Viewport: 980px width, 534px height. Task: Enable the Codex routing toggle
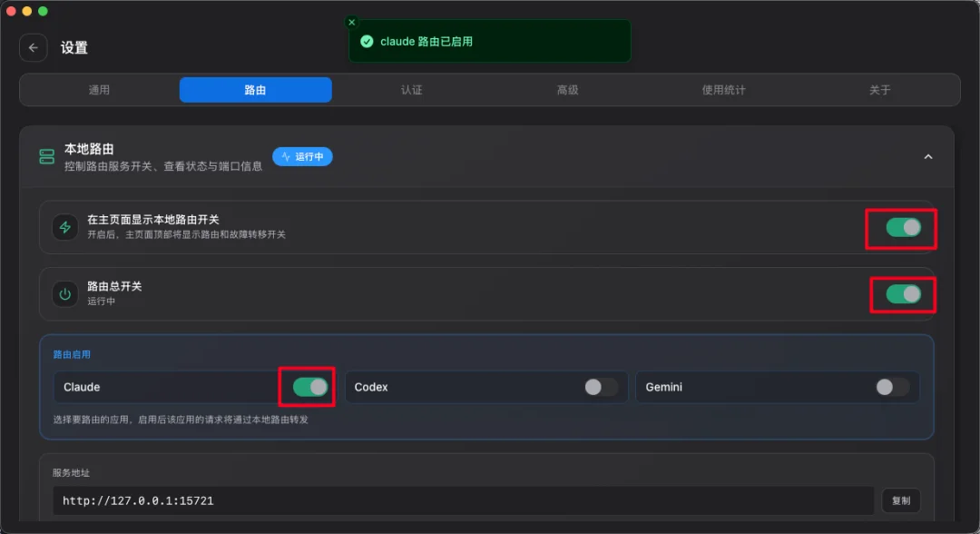pyautogui.click(x=597, y=386)
